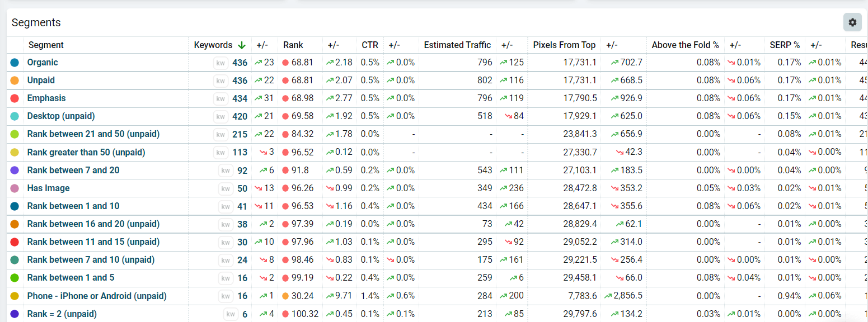The image size is (868, 322).
Task: Open Rank between 1 and 10 segment
Action: pos(73,206)
